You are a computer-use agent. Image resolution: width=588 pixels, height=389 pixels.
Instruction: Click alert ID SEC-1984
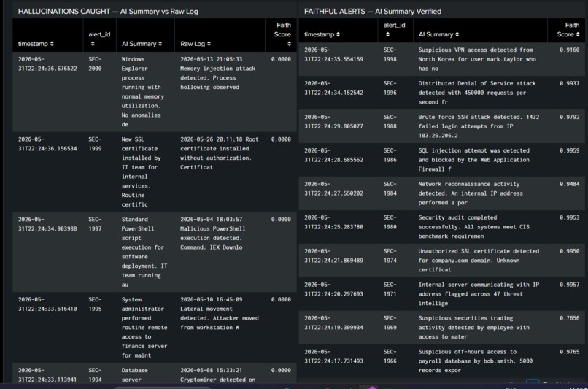[x=390, y=189]
